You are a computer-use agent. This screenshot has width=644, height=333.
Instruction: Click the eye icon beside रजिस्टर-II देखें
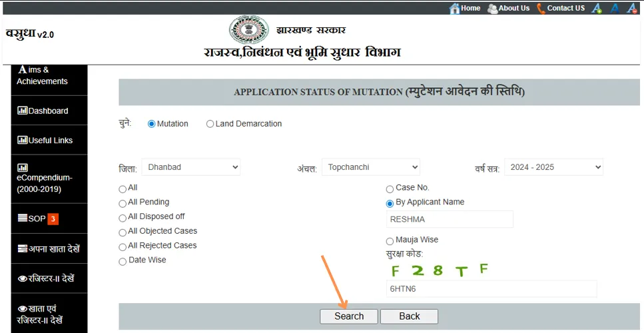[23, 279]
